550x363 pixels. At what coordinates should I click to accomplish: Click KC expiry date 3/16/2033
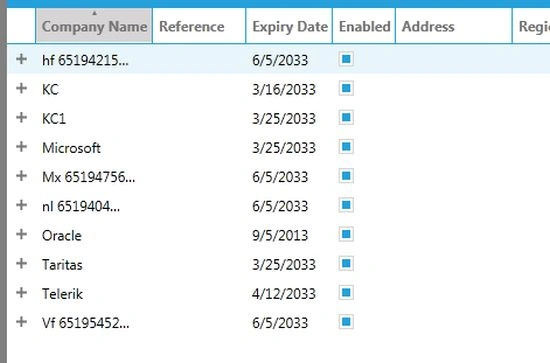(284, 89)
